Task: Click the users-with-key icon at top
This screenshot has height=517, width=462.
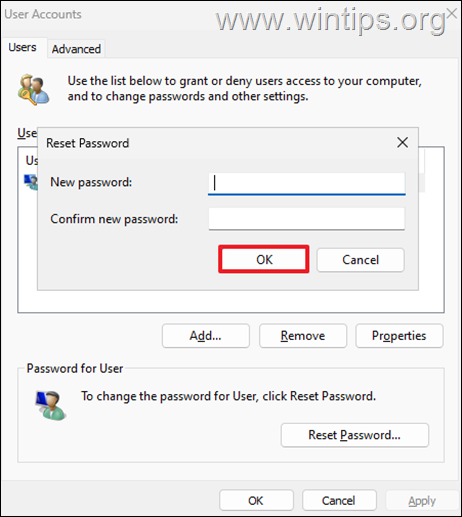Action: pos(33,89)
